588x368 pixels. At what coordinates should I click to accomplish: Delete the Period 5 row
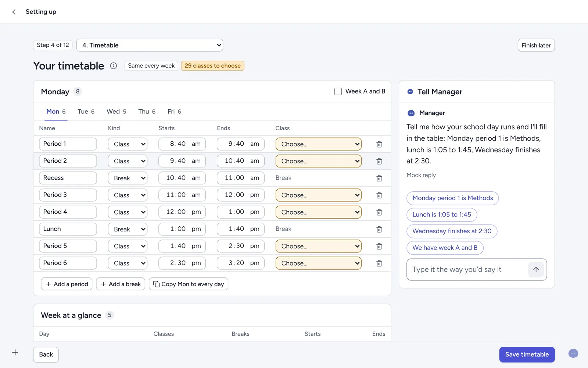379,246
